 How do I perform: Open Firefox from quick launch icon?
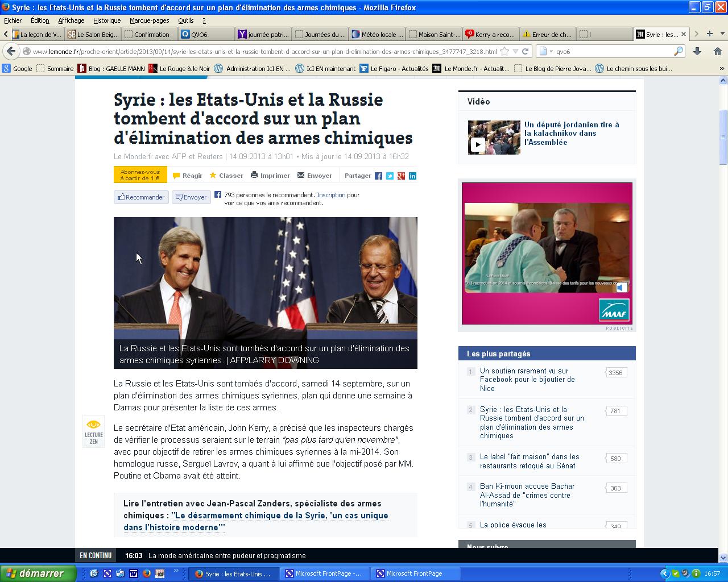(x=146, y=573)
